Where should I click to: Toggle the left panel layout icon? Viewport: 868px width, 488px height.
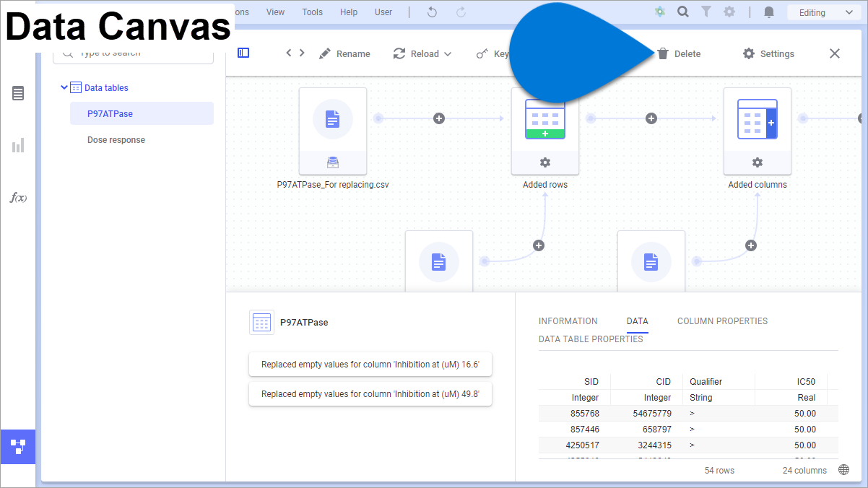click(x=243, y=53)
